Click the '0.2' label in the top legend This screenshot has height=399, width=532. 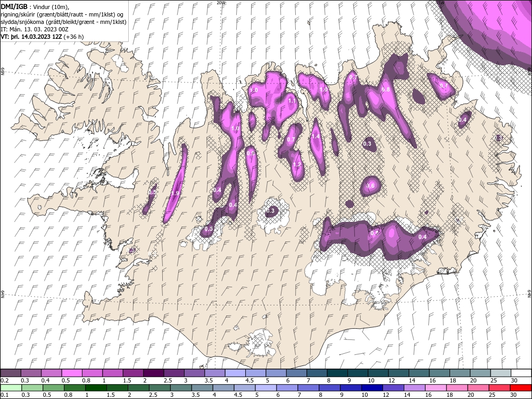4,380
